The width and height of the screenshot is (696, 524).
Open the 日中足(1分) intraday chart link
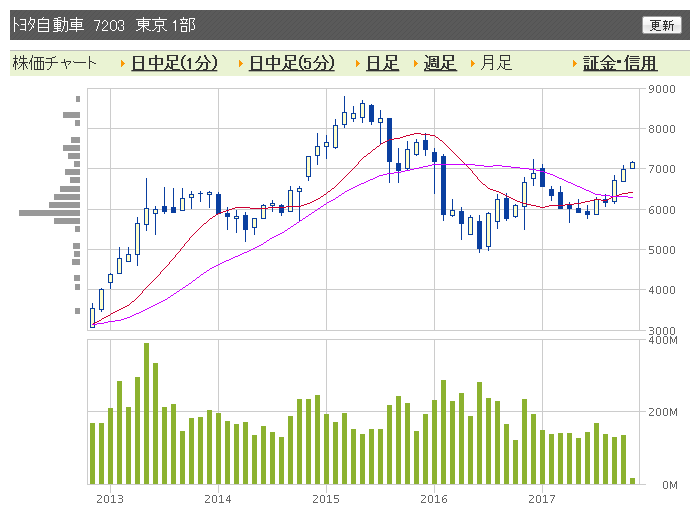pos(174,63)
